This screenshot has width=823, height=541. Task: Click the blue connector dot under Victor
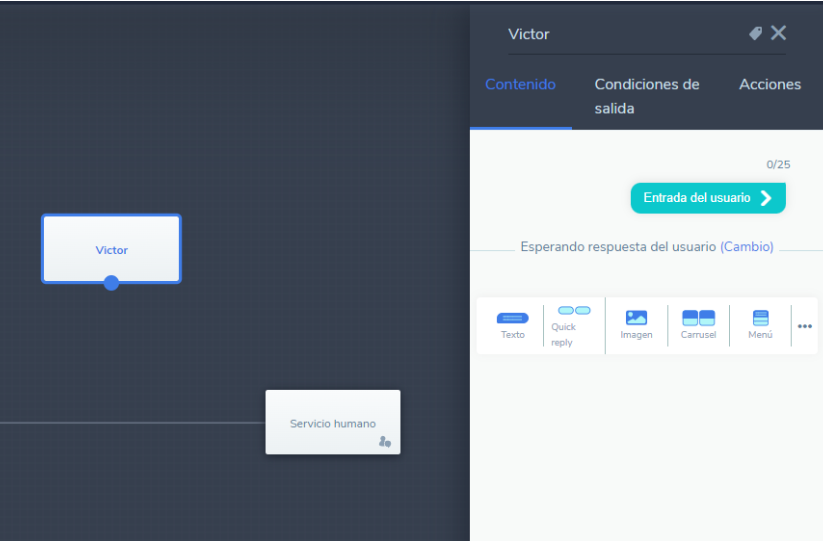tap(111, 283)
